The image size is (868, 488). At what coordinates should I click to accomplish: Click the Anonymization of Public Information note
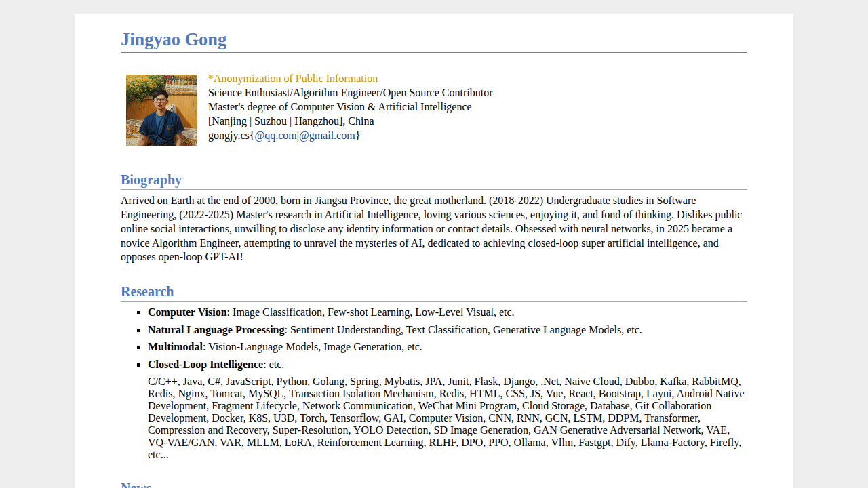[x=293, y=79]
